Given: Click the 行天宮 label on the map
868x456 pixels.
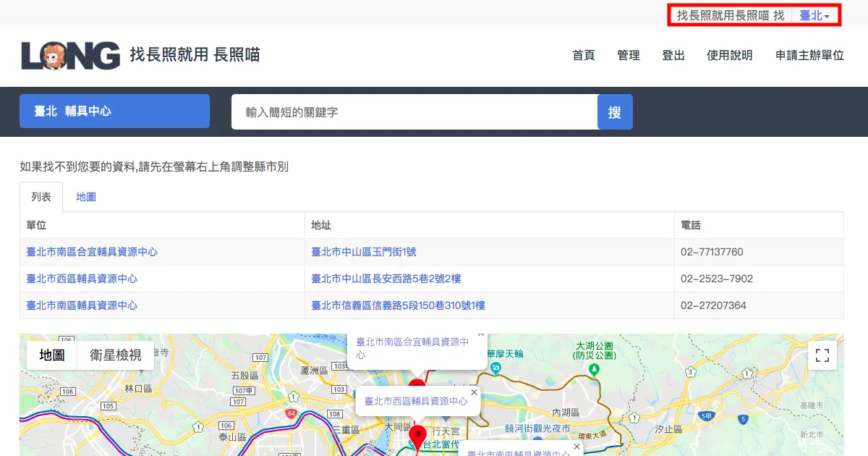Looking at the screenshot, I should (x=446, y=431).
